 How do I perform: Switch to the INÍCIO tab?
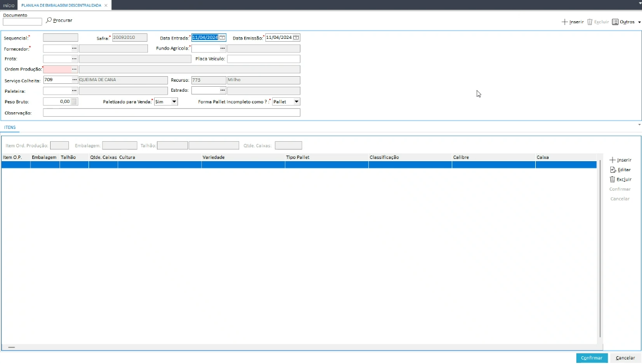[8, 6]
